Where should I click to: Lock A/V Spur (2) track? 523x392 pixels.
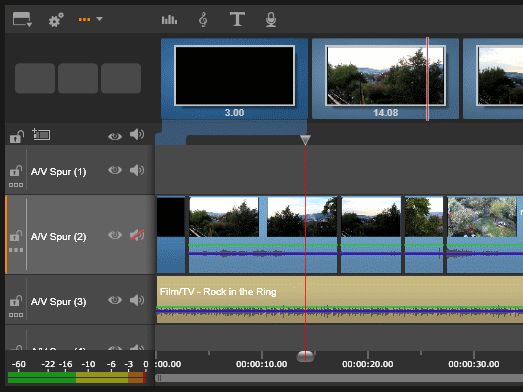point(16,236)
